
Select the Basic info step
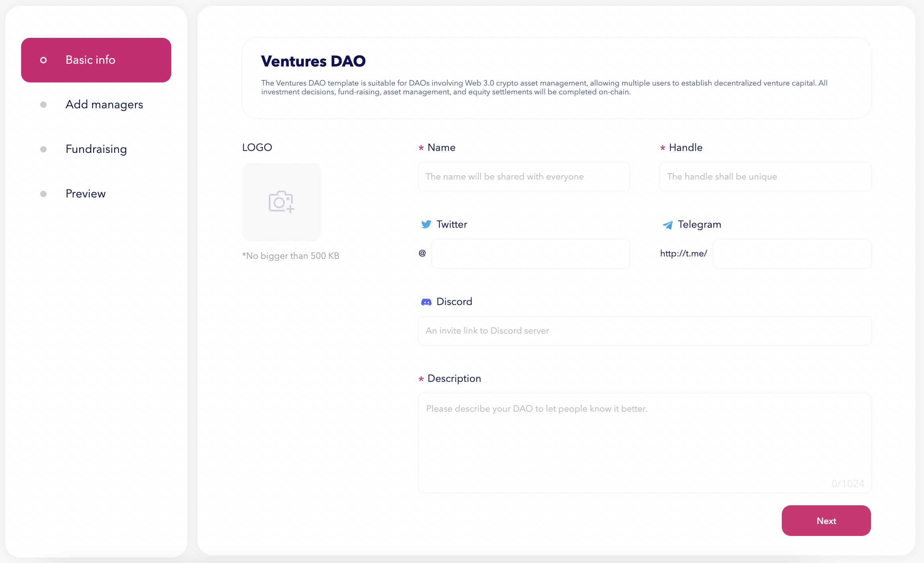tap(96, 60)
